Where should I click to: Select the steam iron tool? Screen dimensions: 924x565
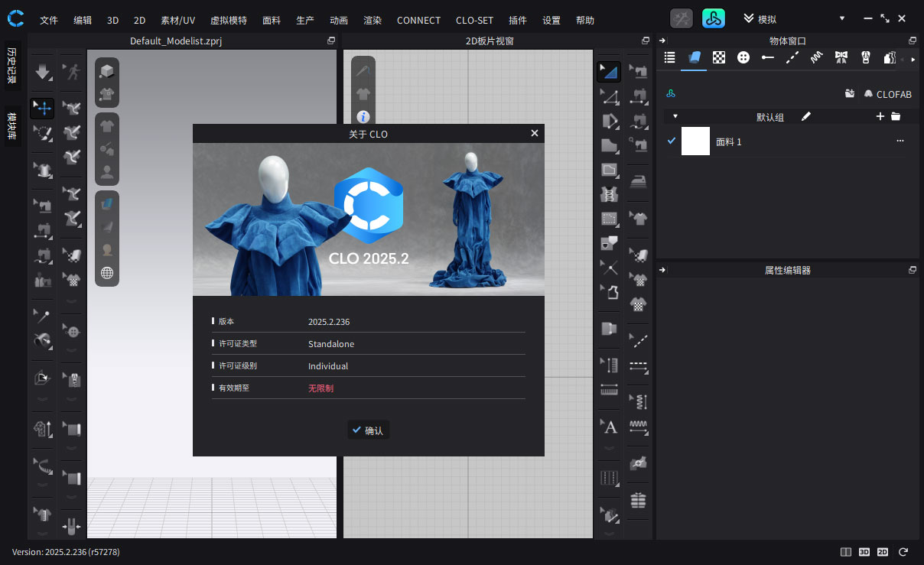(638, 182)
